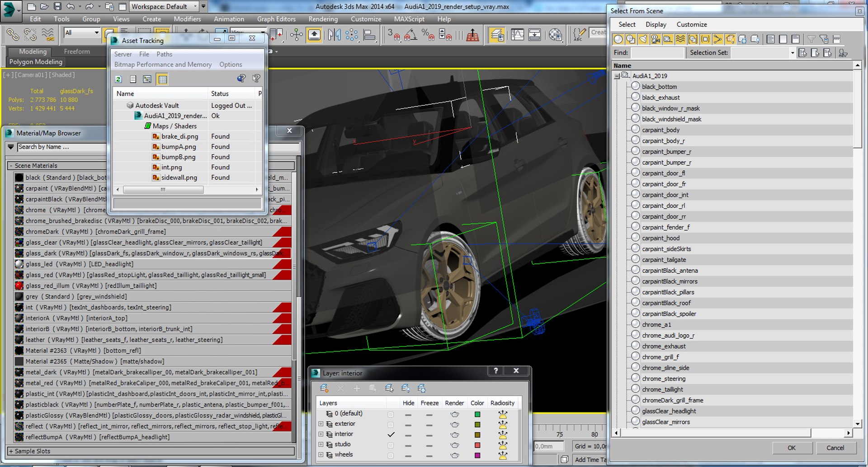Screen dimensions: 868x467
Task: Open Curve Editor icon in main toolbar
Action: click(x=517, y=35)
